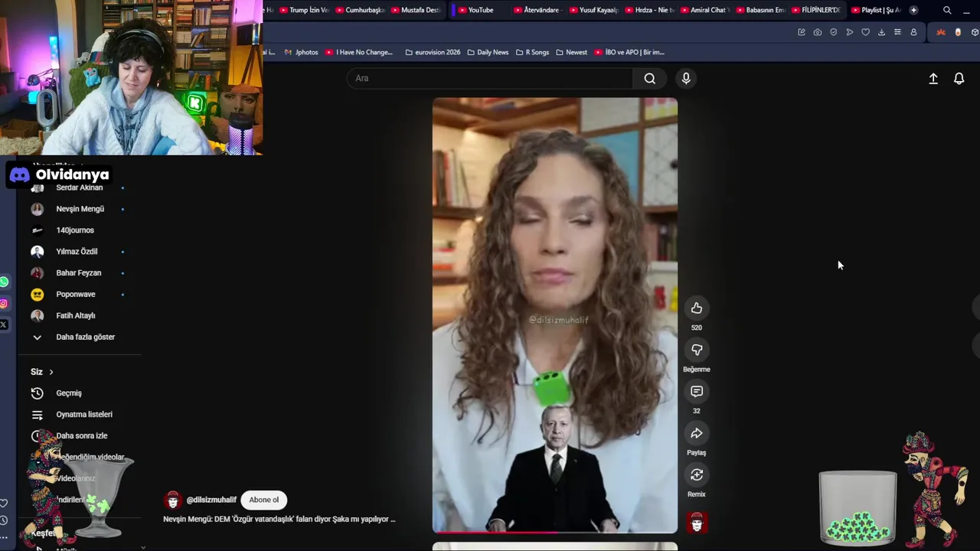This screenshot has width=980, height=551.
Task: Seek on the Short's red progress bar
Action: pos(555,531)
